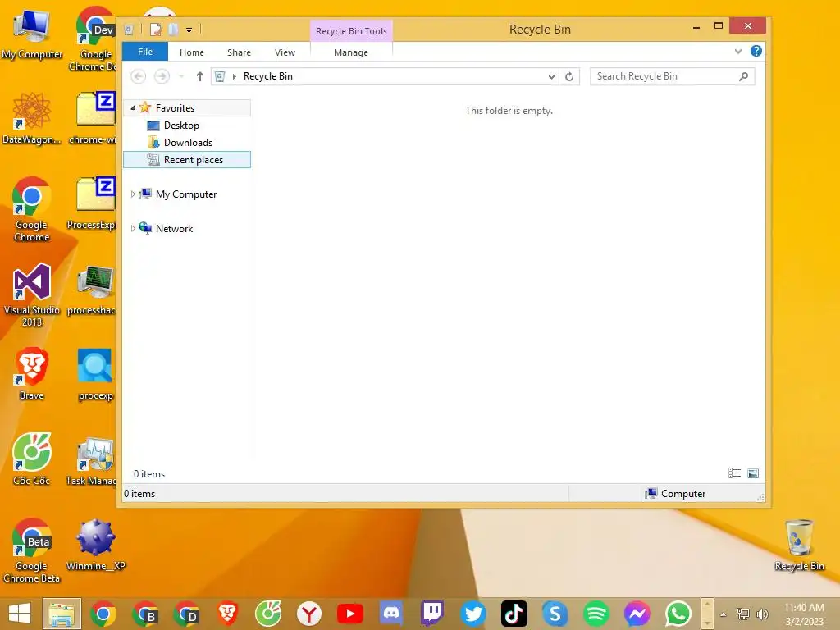Viewport: 840px width, 630px height.
Task: Click the network tray icon
Action: (x=743, y=614)
